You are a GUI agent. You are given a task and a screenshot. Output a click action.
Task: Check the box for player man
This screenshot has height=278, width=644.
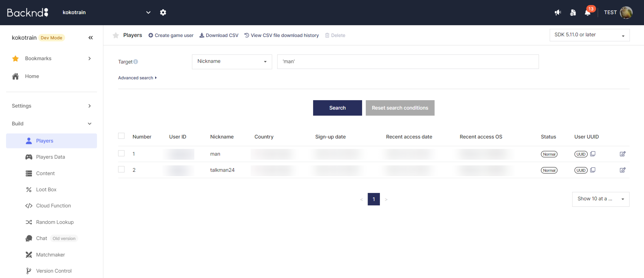point(121,153)
